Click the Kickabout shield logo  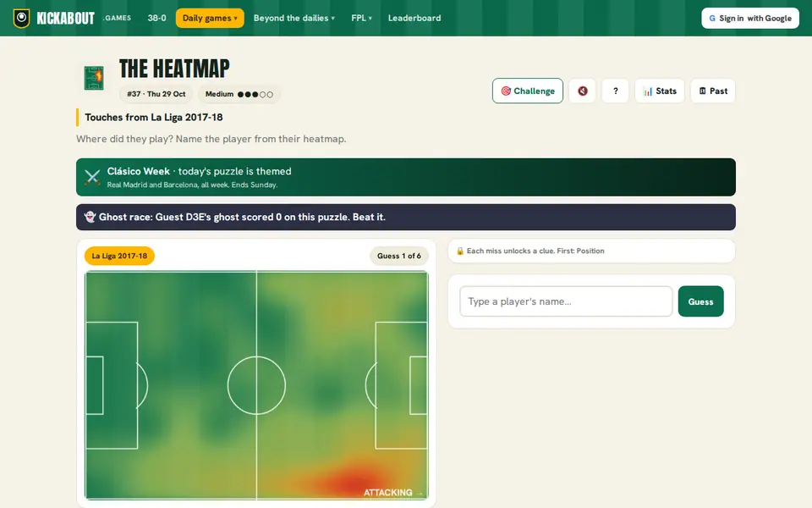21,18
